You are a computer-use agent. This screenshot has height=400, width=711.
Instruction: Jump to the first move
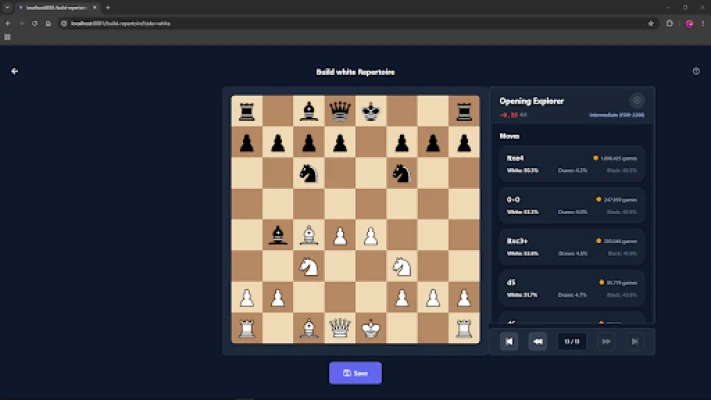[x=509, y=342]
